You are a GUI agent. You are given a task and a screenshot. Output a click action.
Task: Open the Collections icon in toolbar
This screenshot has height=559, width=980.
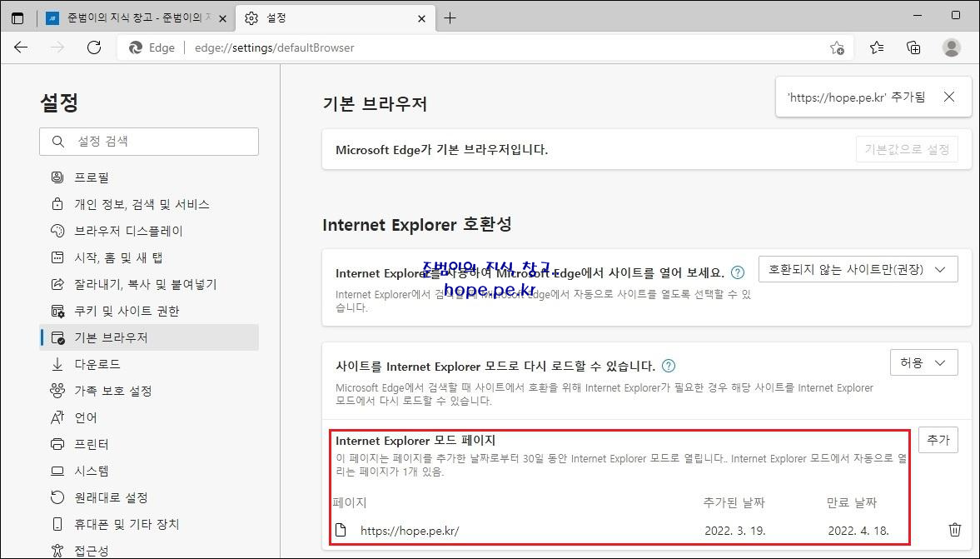point(913,47)
